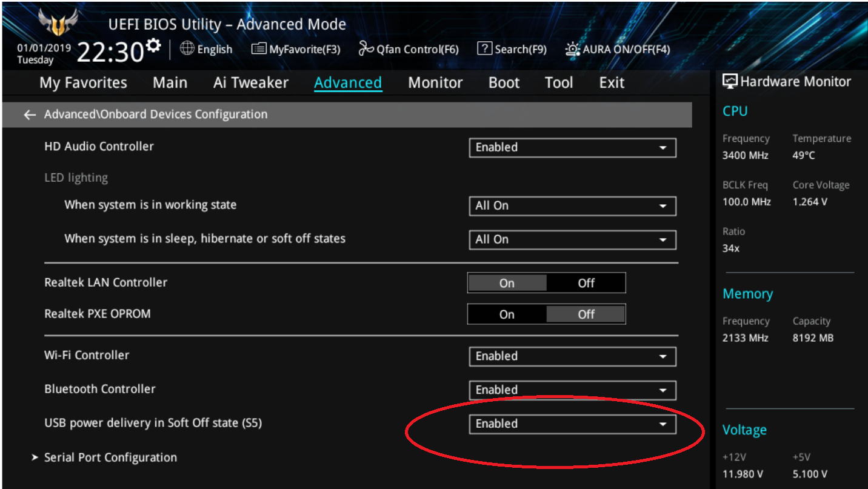Turn Realtek LAN Controller Off
Image resolution: width=868 pixels, height=489 pixels.
(586, 283)
